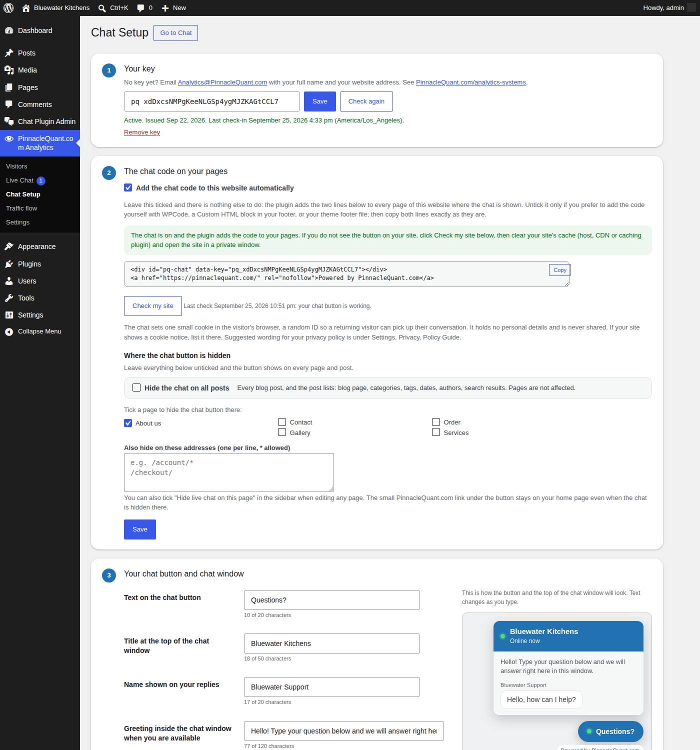
Task: Click the sidebar Settings sliders icon
Action: tap(9, 315)
